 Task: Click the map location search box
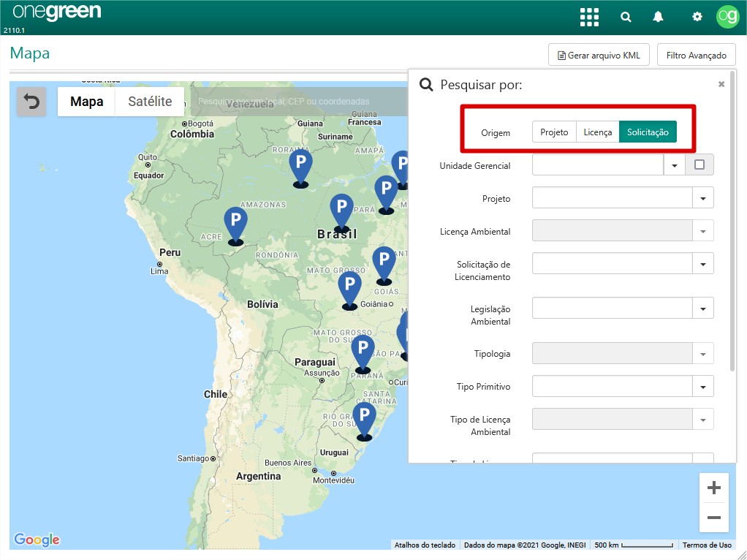point(299,102)
